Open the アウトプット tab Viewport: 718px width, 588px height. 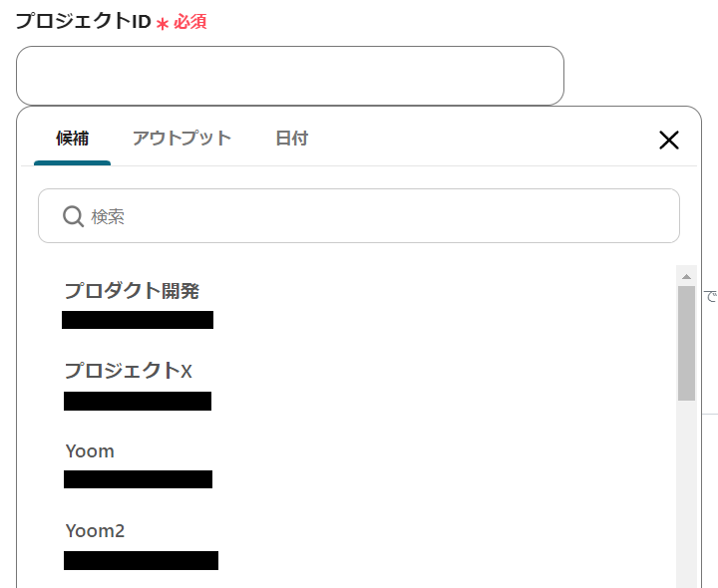point(181,139)
